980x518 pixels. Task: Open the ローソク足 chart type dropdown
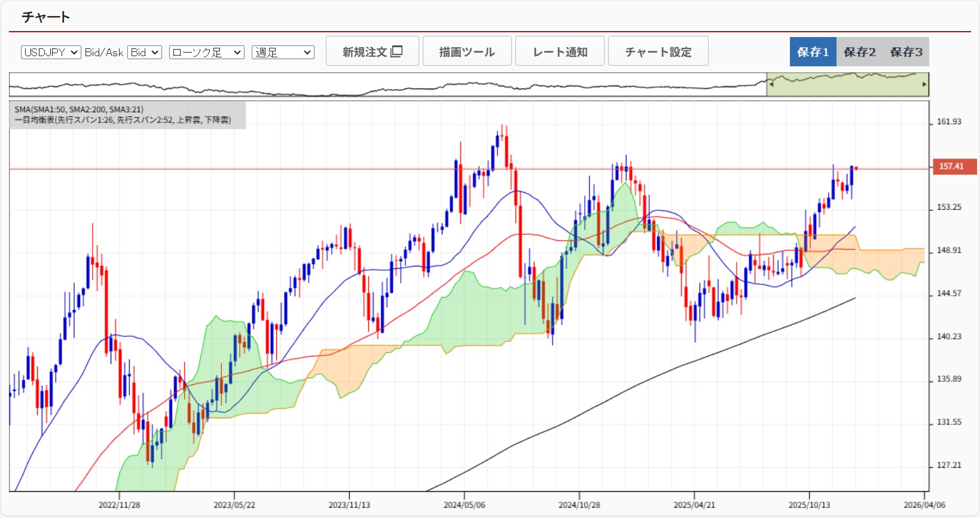(206, 53)
